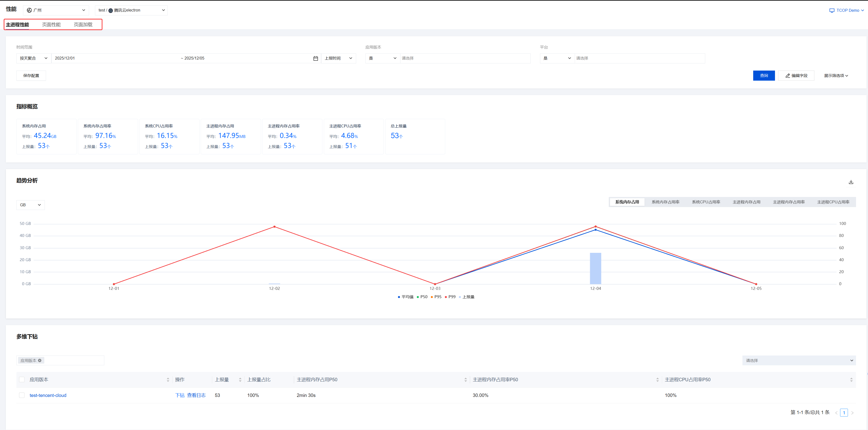The width and height of the screenshot is (868, 430).
Task: Open the 广州 region dropdown
Action: [56, 11]
